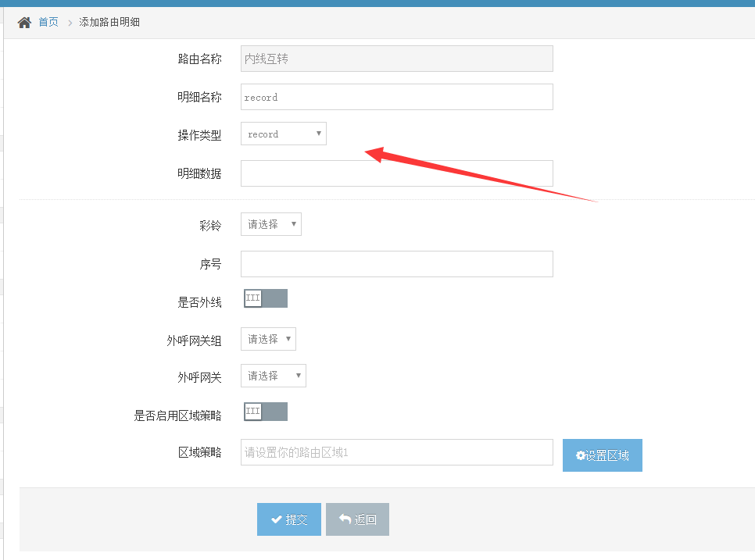
Task: Click the 区域策略 text field
Action: tap(396, 452)
